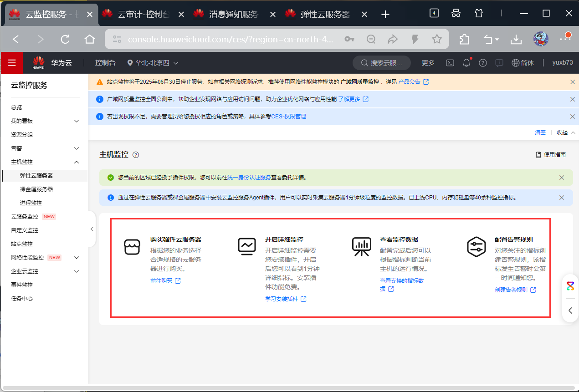This screenshot has height=392, width=579.
Task: Click the lightning bolt icon in address bar
Action: pos(415,39)
